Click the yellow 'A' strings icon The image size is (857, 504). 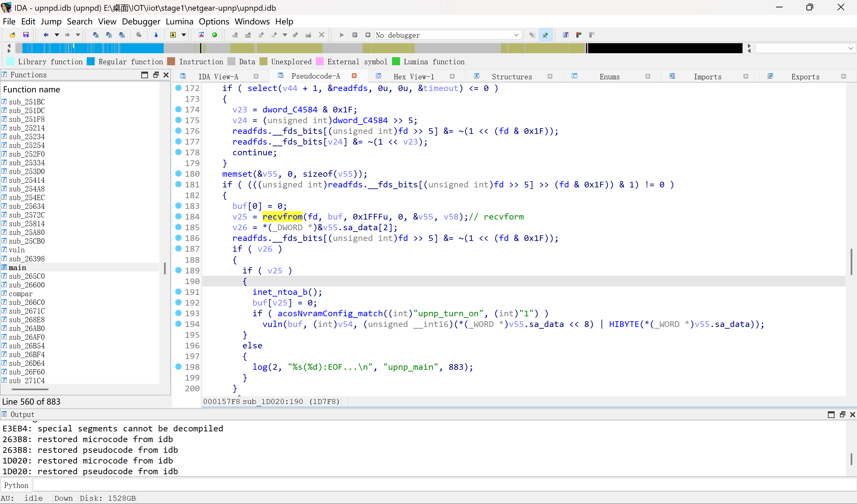173,35
